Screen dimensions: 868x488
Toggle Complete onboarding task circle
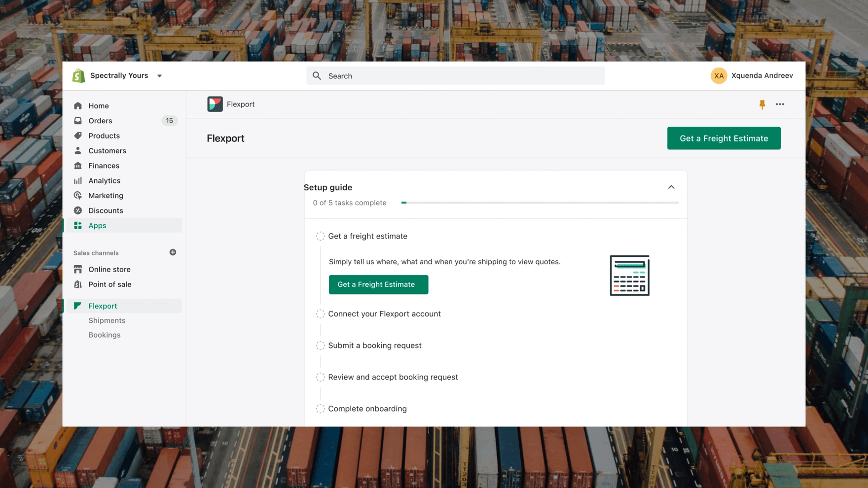coord(320,409)
